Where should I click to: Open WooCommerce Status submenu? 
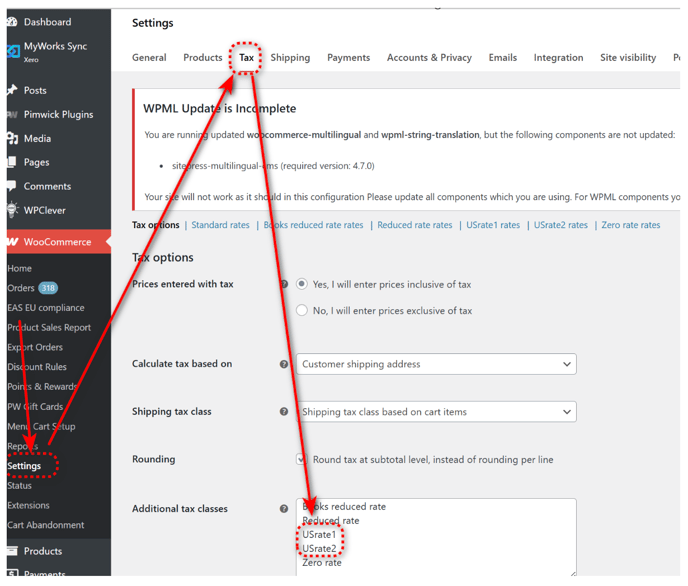coord(19,486)
